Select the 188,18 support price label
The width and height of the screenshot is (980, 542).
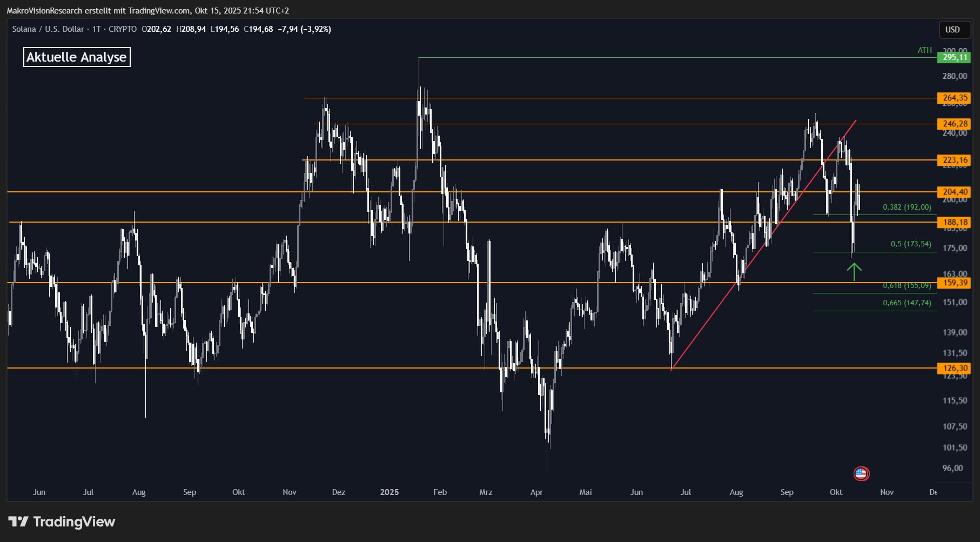coord(954,222)
